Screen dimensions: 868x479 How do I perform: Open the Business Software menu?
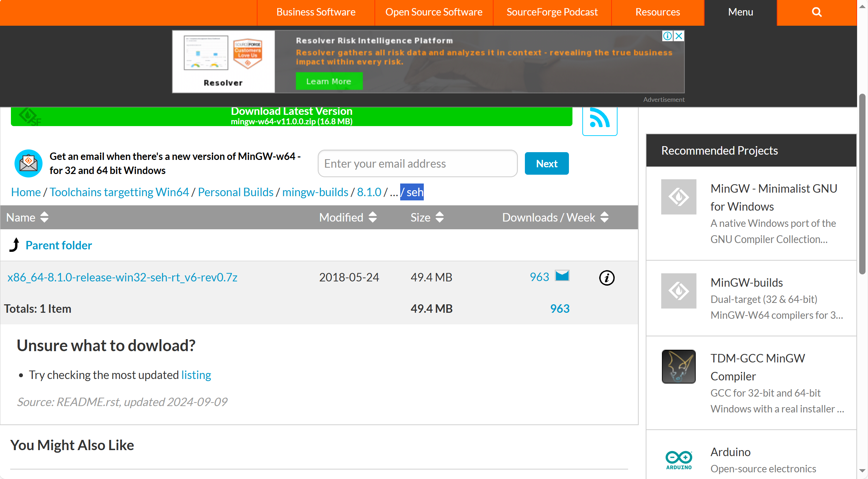pos(316,12)
